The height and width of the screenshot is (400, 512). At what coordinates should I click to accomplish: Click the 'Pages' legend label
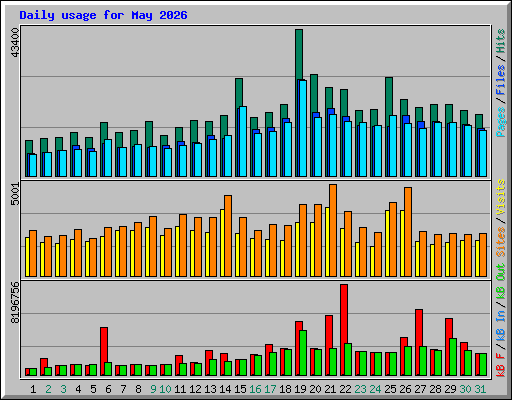coord(501,122)
